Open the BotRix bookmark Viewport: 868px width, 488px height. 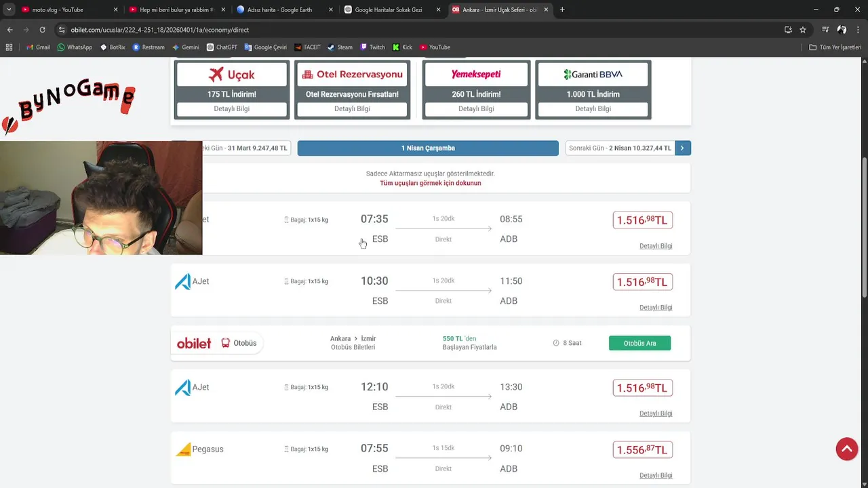point(113,47)
